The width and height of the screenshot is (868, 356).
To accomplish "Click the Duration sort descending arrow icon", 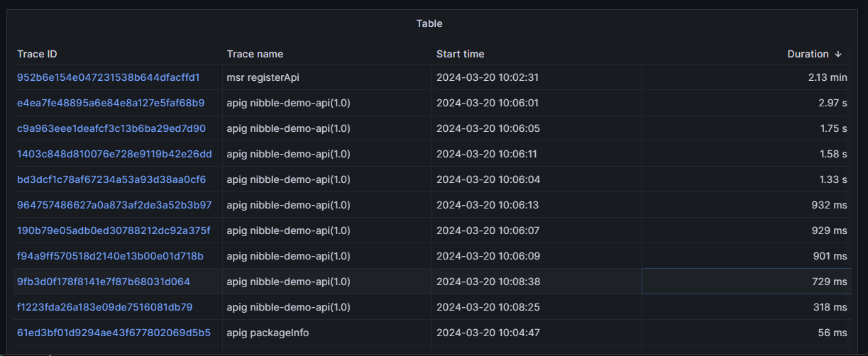I will click(x=838, y=54).
